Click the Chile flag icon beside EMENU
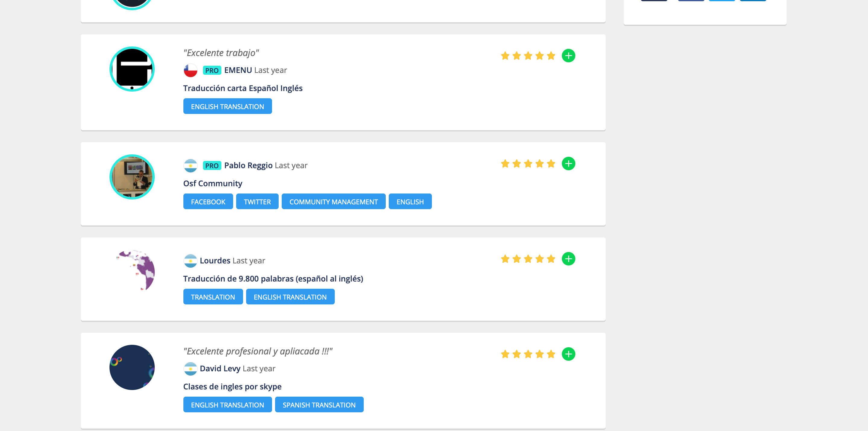The width and height of the screenshot is (868, 431). pyautogui.click(x=190, y=70)
